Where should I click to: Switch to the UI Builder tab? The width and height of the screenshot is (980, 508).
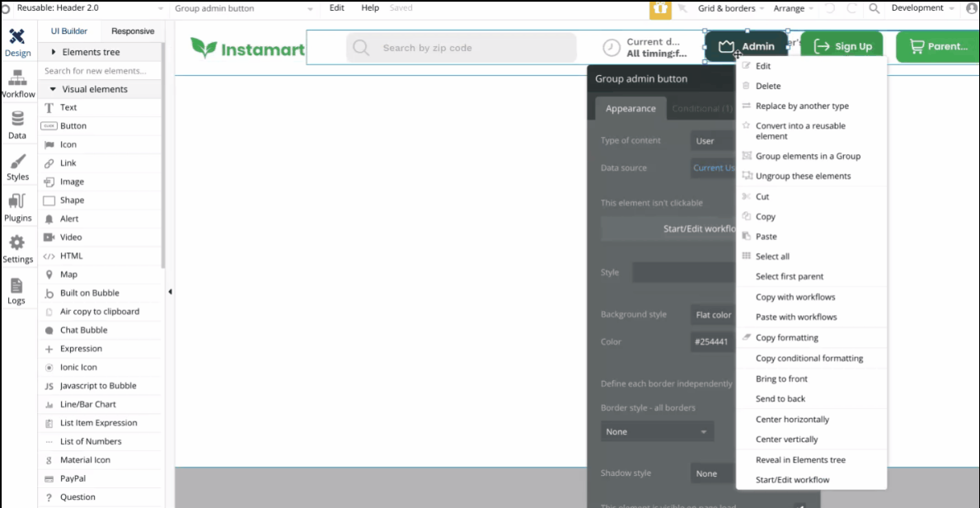[x=68, y=31]
